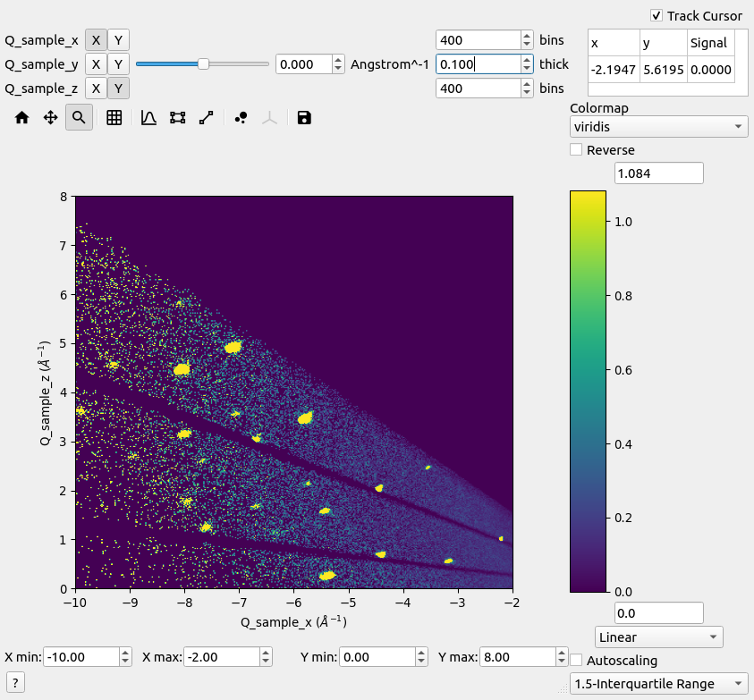Image resolution: width=754 pixels, height=700 pixels.
Task: Set Q_sample_y as the X axis
Action: click(96, 64)
